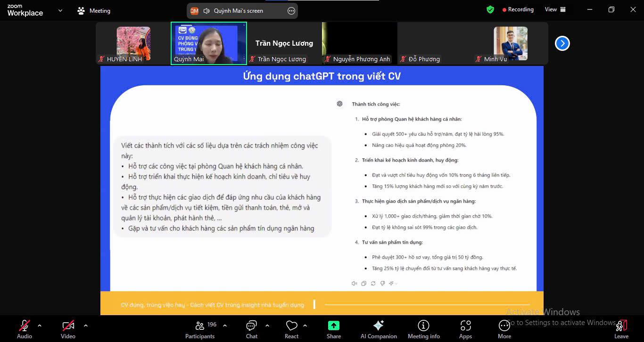This screenshot has width=644, height=342.
Task: Open the More options menu
Action: coord(504,329)
